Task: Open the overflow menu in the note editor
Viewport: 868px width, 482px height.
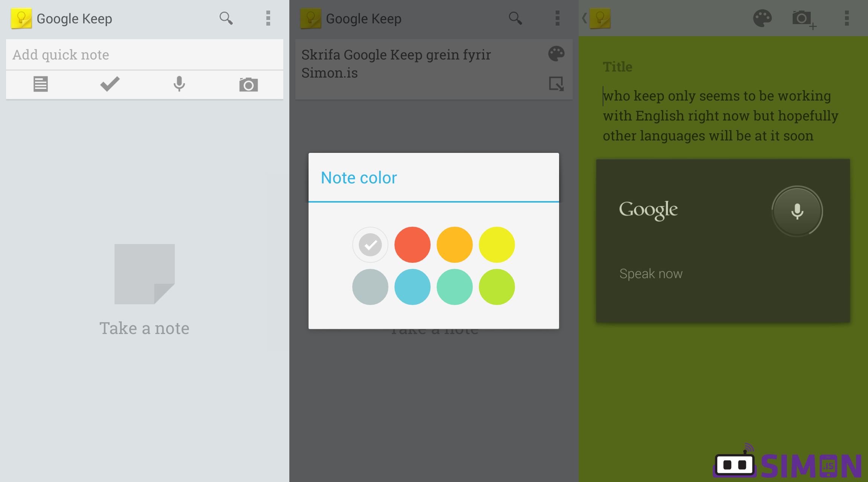Action: pos(846,18)
